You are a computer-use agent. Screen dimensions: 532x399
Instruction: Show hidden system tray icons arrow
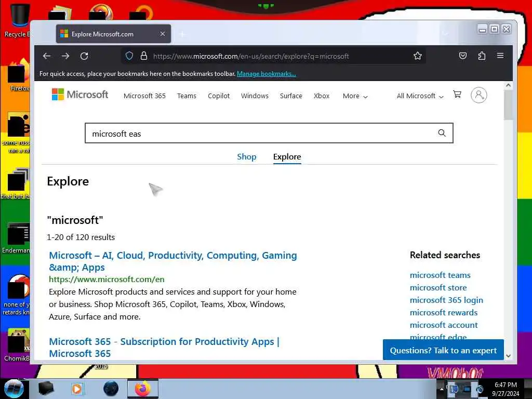tap(442, 389)
